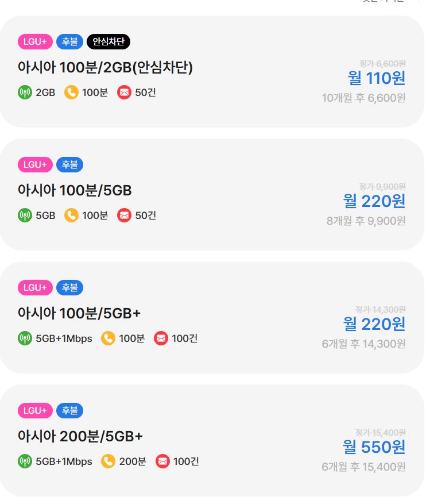Click red message icon in 안심차단 plan card
The width and height of the screenshot is (434, 504).
(124, 92)
